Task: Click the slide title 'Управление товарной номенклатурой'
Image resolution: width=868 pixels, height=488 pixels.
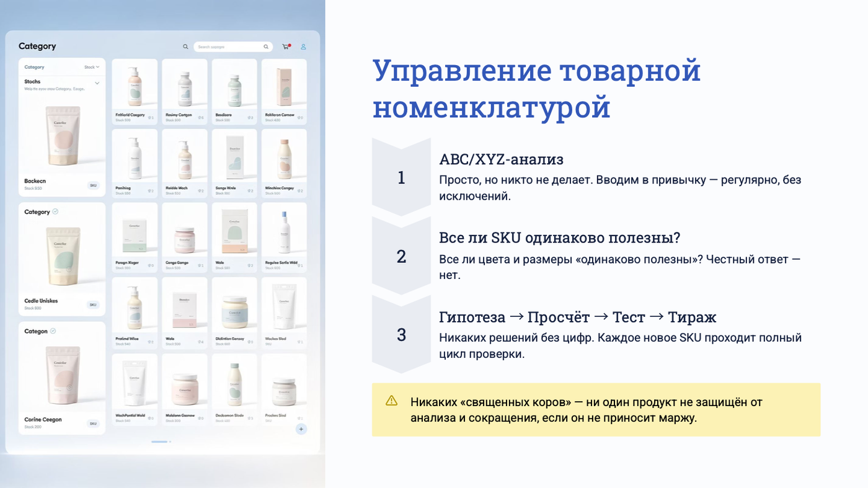Action: coord(537,89)
